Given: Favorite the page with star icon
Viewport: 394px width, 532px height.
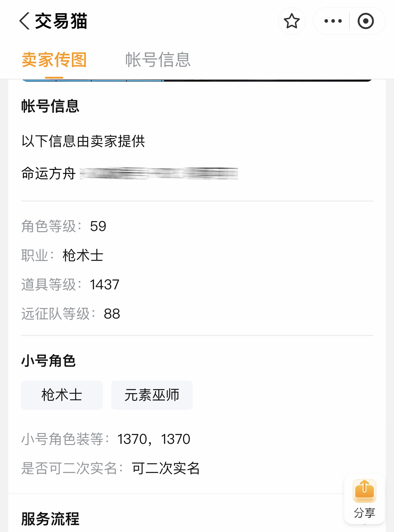Looking at the screenshot, I should coord(292,21).
